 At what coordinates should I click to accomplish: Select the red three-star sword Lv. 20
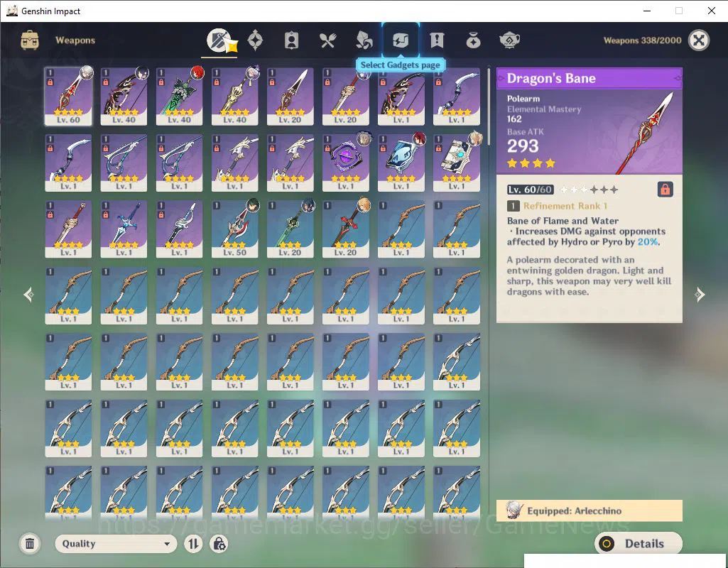point(345,229)
